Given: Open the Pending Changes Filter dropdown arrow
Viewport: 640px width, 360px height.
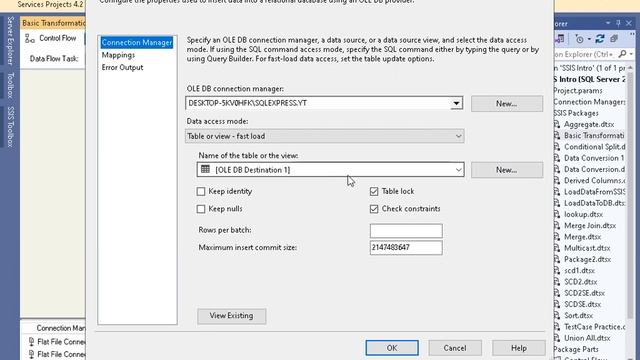Looking at the screenshot, I should pos(589,39).
